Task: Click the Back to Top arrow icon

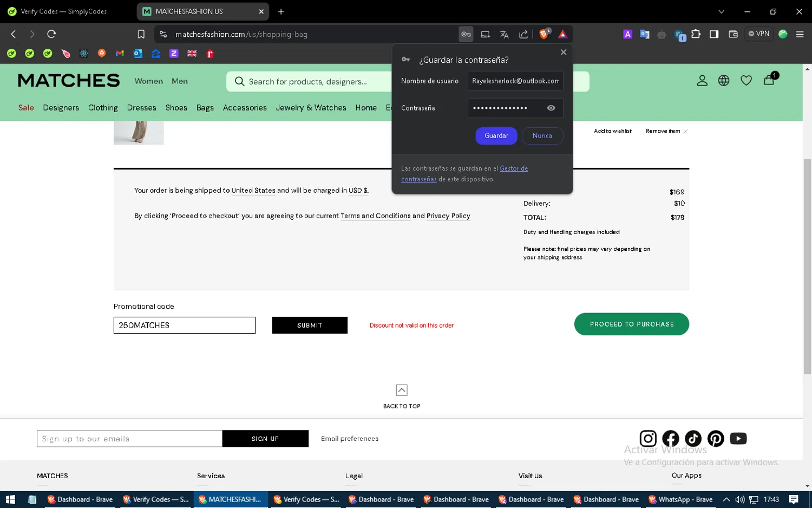Action: pos(402,390)
